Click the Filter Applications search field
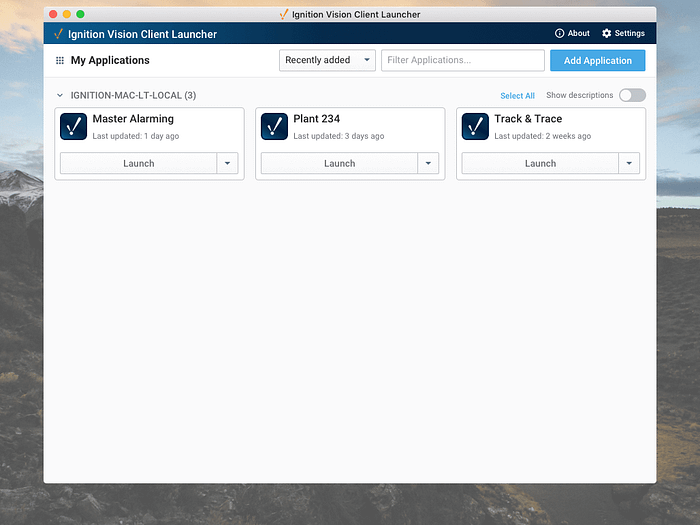Screen dimensions: 700x525 coord(462,60)
